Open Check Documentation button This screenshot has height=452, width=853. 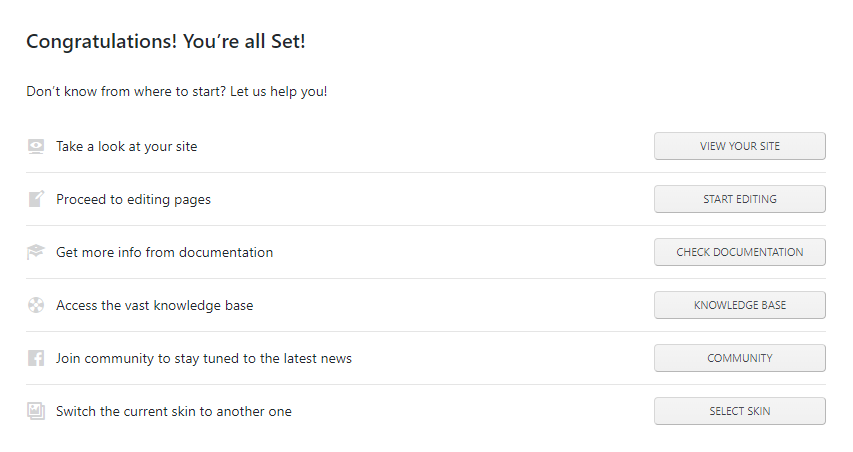click(x=739, y=252)
